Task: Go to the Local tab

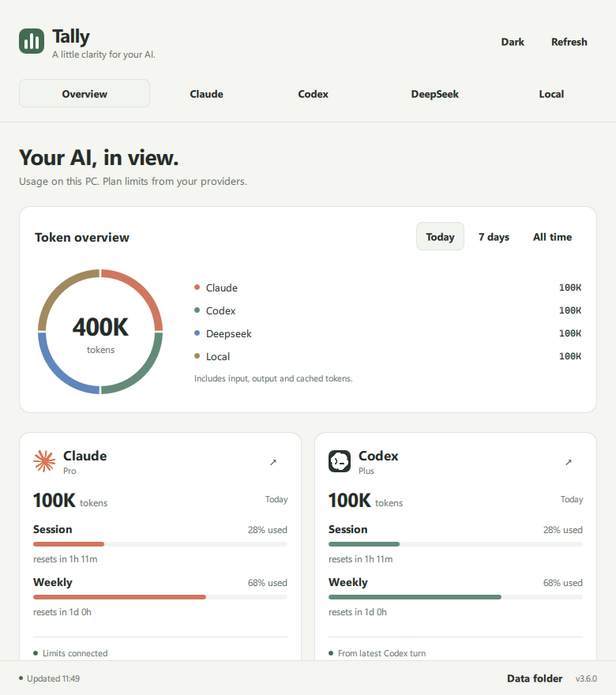Action: (551, 94)
